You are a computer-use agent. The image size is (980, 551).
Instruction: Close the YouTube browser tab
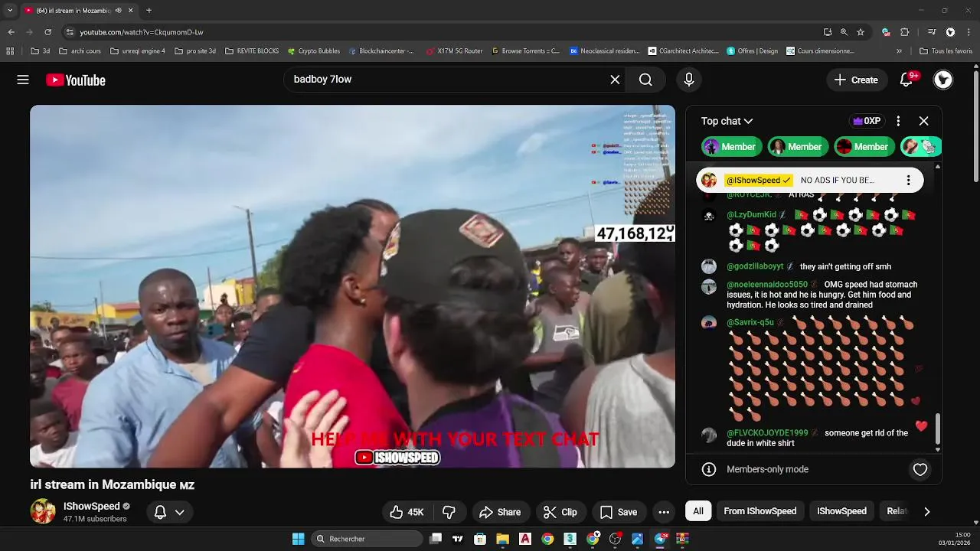pos(131,11)
